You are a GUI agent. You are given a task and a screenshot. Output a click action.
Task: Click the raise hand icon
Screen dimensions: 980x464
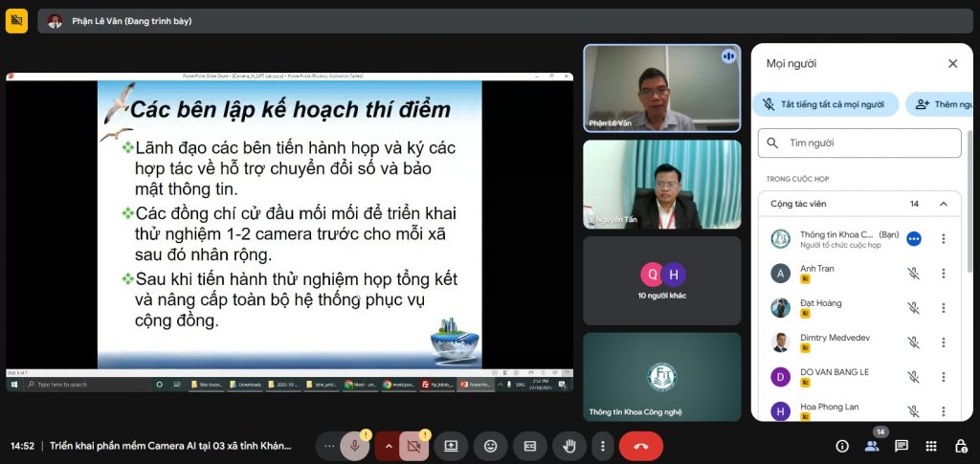(x=569, y=446)
